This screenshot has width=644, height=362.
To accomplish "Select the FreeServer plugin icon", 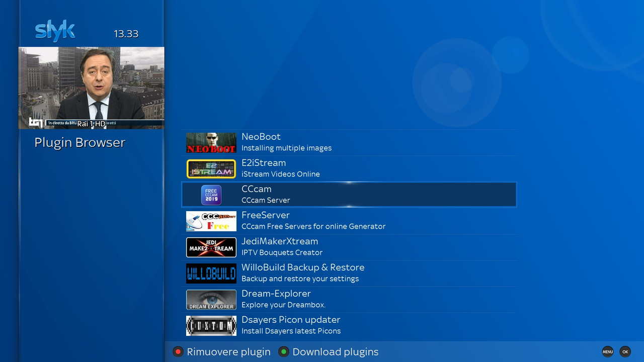I will coord(211,221).
